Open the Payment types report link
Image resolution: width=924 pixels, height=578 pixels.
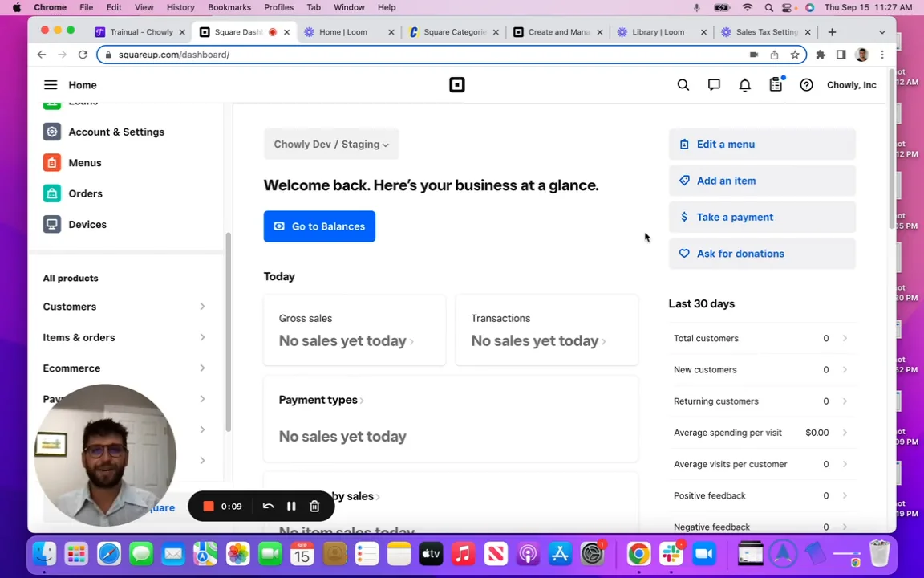pyautogui.click(x=321, y=400)
